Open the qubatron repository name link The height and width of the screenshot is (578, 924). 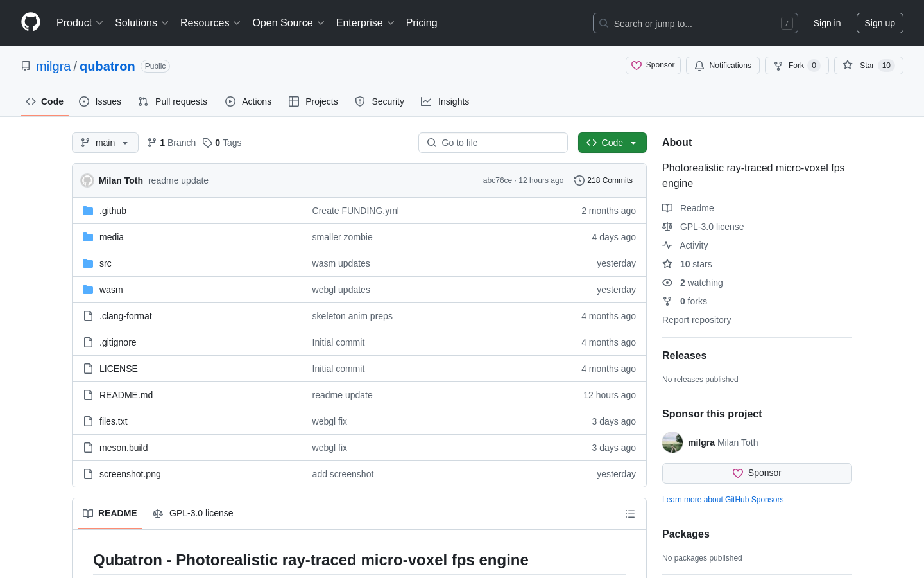107,66
